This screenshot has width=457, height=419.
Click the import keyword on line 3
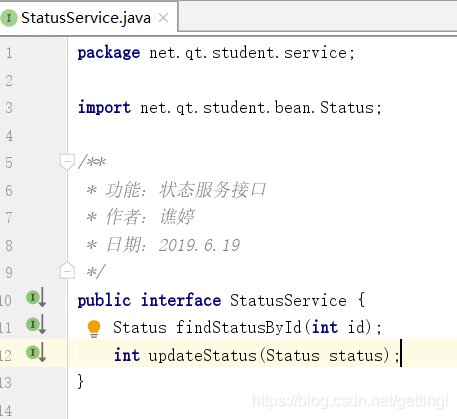click(104, 108)
